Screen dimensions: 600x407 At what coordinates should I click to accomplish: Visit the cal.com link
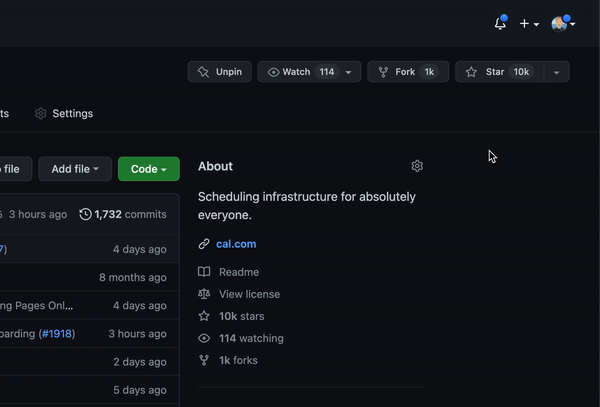pyautogui.click(x=236, y=244)
